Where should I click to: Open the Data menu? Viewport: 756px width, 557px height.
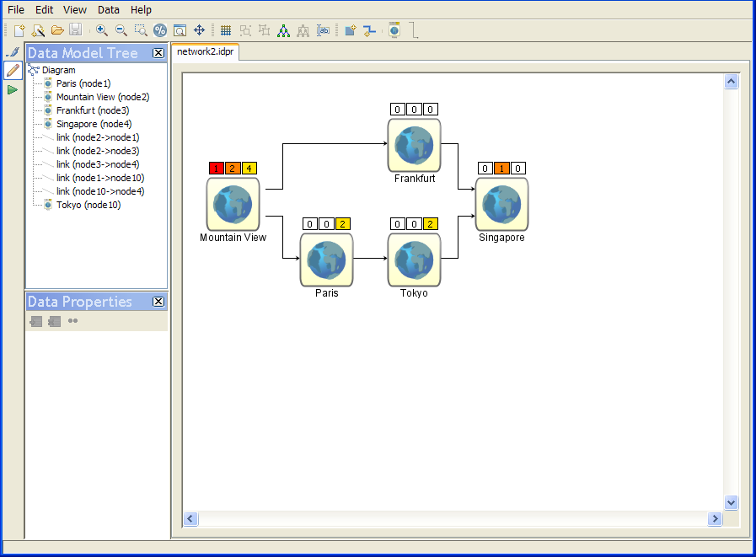(x=108, y=9)
